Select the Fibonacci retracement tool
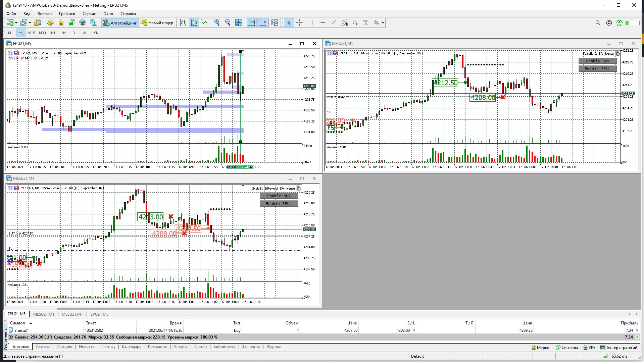Screen dimensions: 644x362 click(355, 22)
